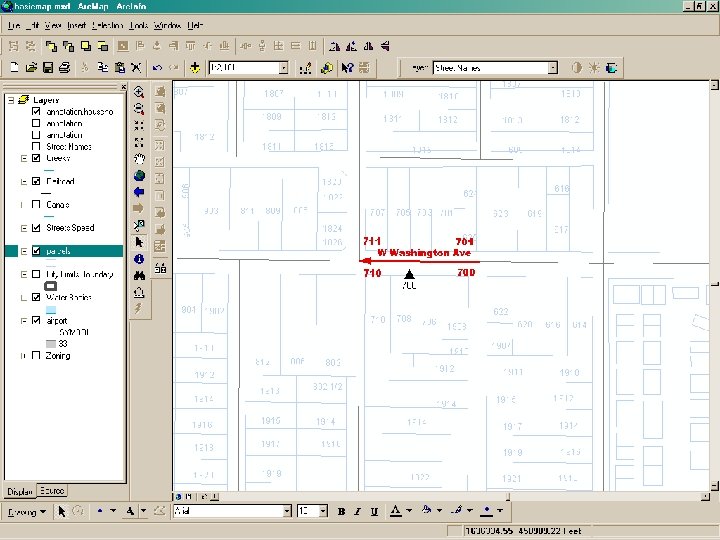
Task: Toggle the Creeks layer visibility
Action: pos(36,158)
